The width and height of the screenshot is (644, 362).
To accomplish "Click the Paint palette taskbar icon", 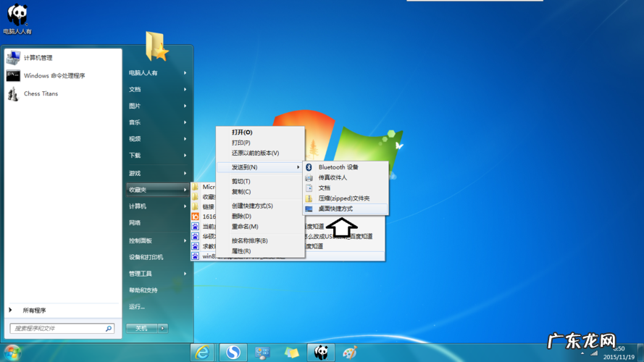I will click(349, 353).
